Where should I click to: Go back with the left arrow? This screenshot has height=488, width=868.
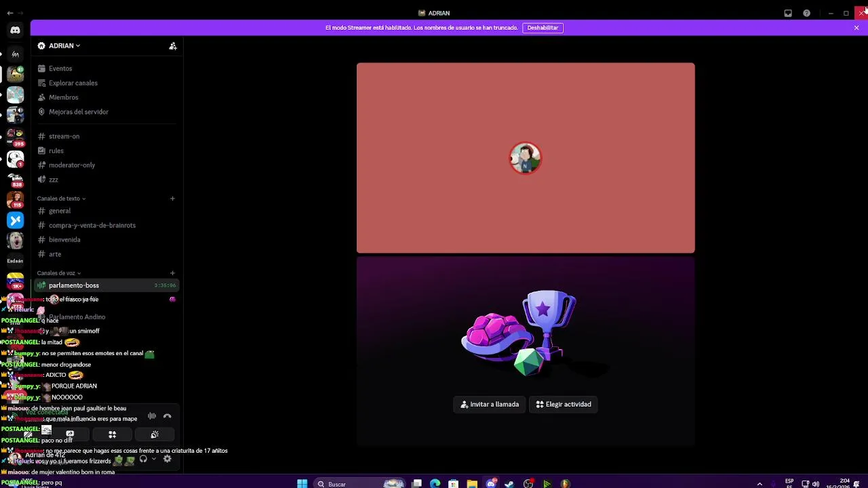9,13
